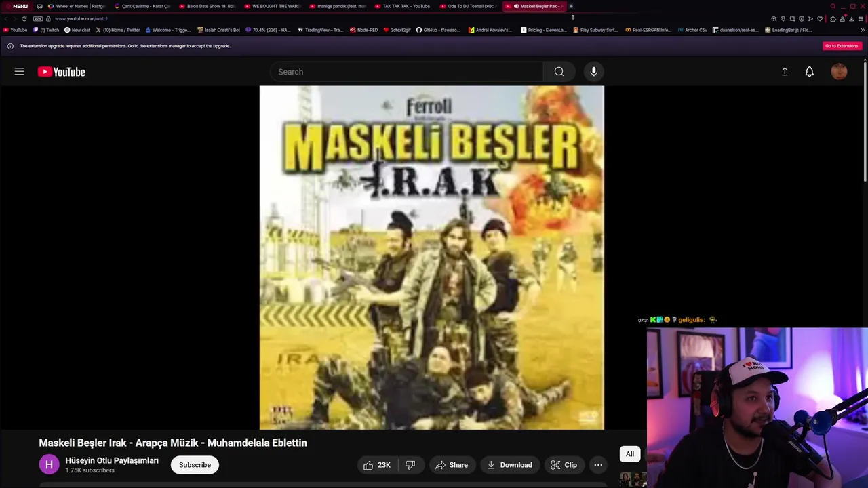Go back in browser history
Viewport: 868px width, 488px height.
click(6, 18)
